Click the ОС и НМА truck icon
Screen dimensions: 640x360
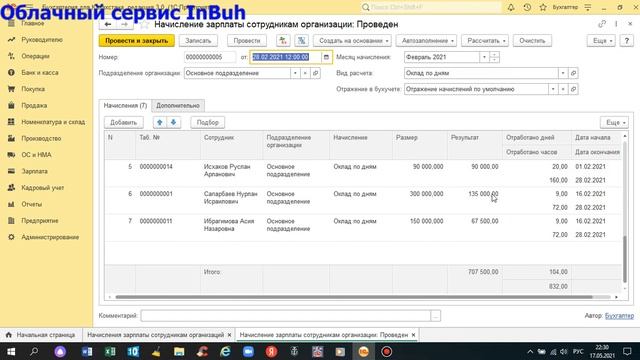(11, 155)
